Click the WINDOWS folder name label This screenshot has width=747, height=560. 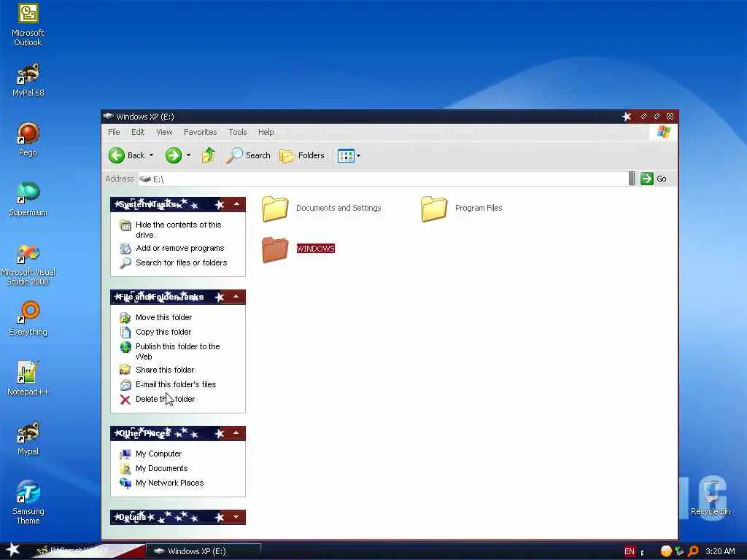[315, 249]
